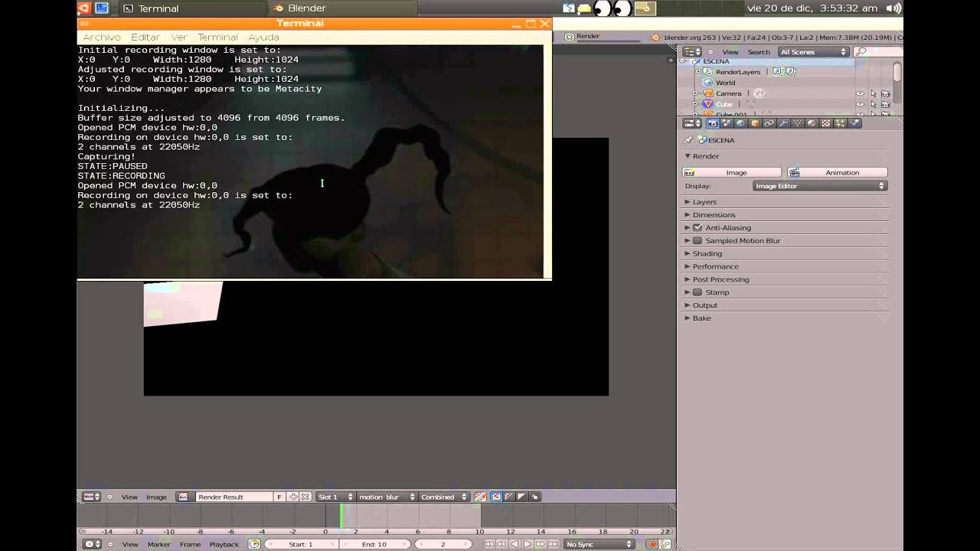Toggle renderability for Camera
The image size is (980, 551).
(885, 93)
